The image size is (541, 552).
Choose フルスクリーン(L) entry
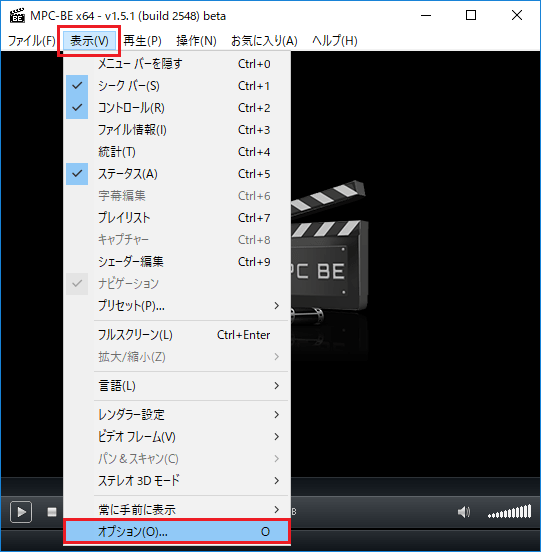point(177,335)
